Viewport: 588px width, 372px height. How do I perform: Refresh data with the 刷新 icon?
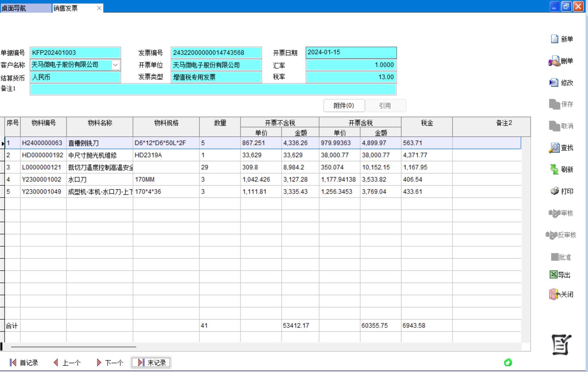[x=555, y=169]
